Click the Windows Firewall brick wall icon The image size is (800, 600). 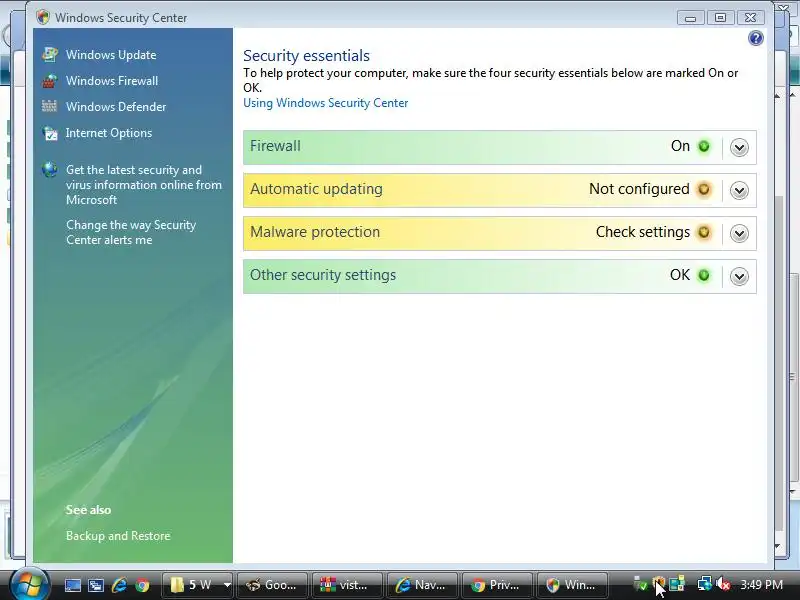point(49,81)
